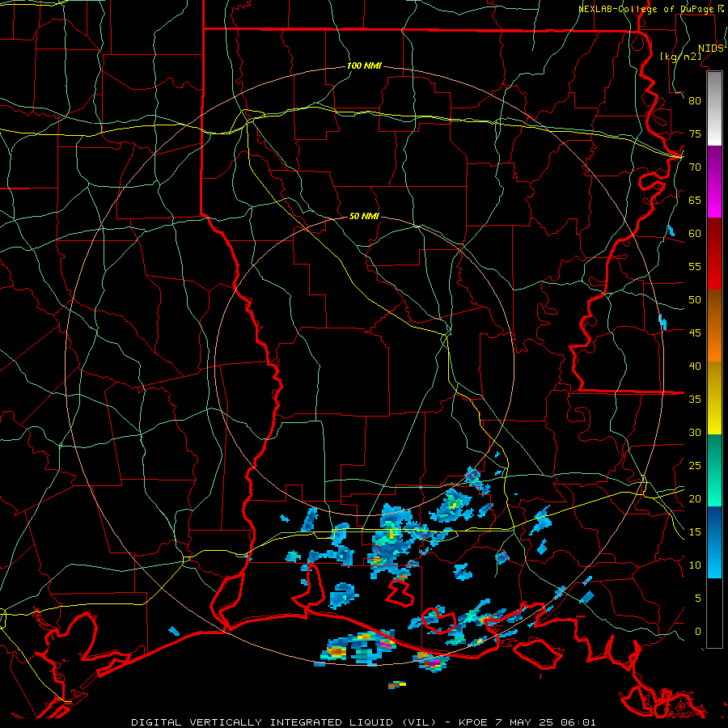This screenshot has height=728, width=728.
Task: Click the legend value 60
Action: (695, 234)
